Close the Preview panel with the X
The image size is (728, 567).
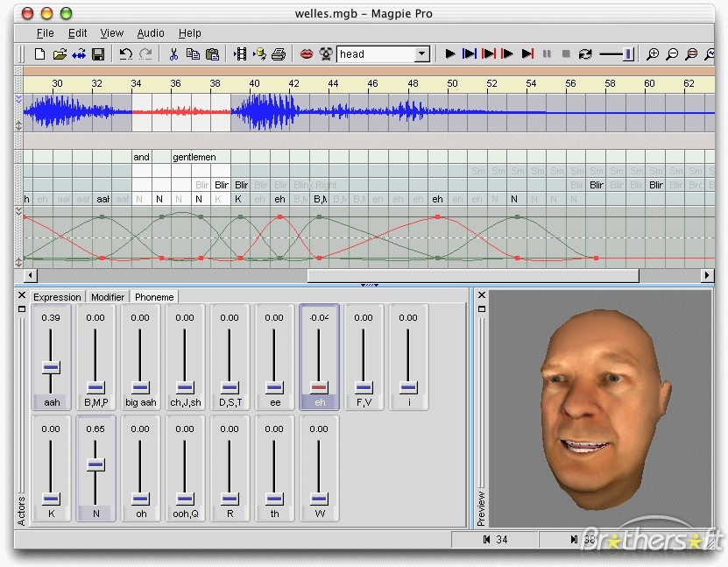[480, 296]
